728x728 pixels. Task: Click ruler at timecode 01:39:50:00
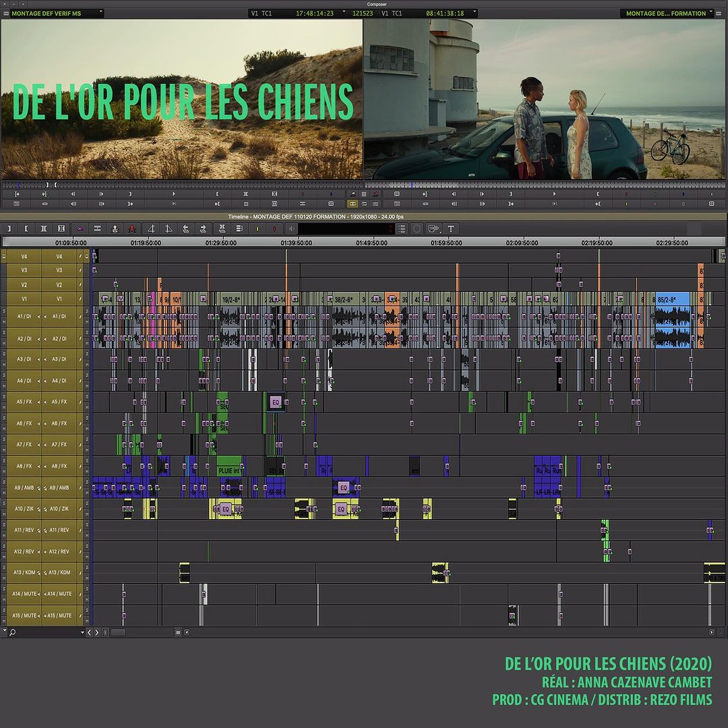(296, 243)
